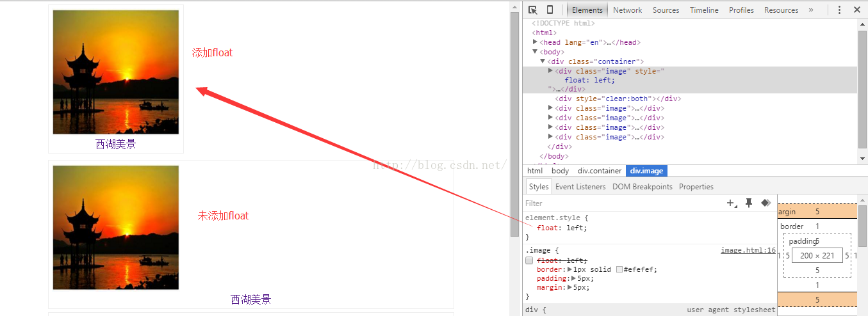The image size is (868, 316).
Task: Collapse the div.container node
Action: point(543,61)
